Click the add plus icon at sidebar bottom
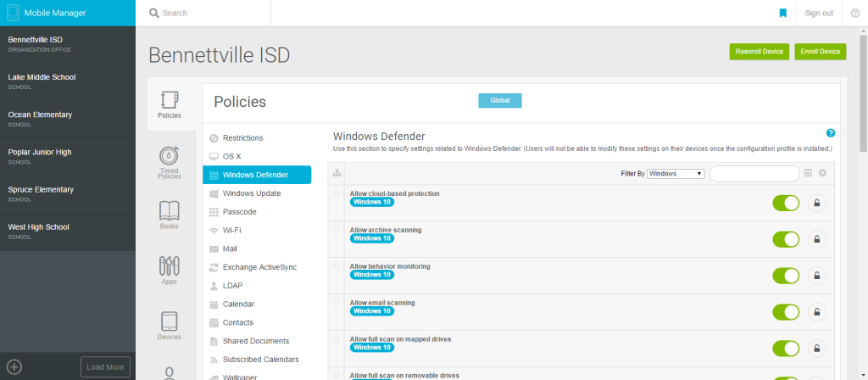Screen dimensions: 868x380 click(x=14, y=366)
